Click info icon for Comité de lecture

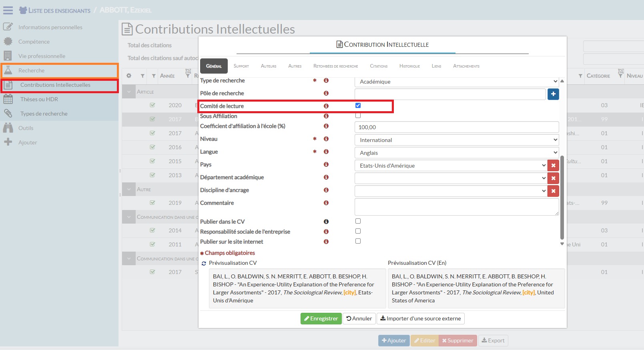(x=326, y=106)
